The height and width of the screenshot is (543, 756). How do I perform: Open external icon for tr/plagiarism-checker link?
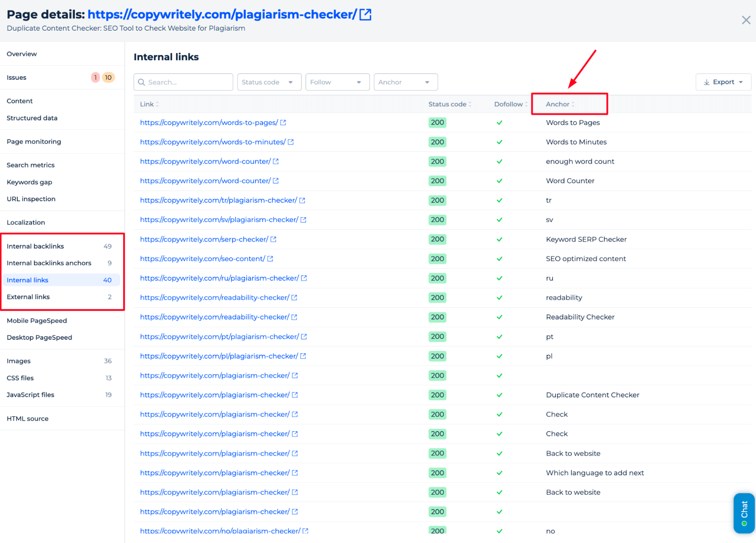click(302, 200)
